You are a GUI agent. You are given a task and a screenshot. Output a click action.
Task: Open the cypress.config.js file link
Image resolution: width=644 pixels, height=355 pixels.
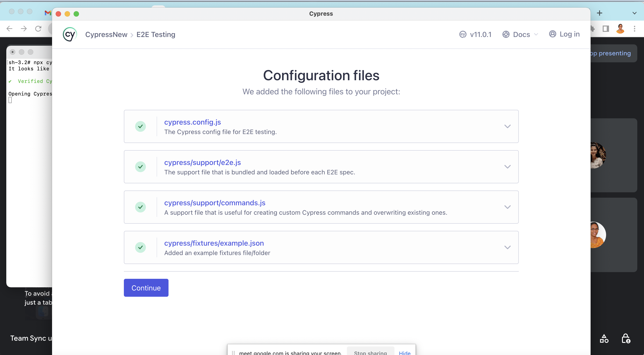pos(193,122)
